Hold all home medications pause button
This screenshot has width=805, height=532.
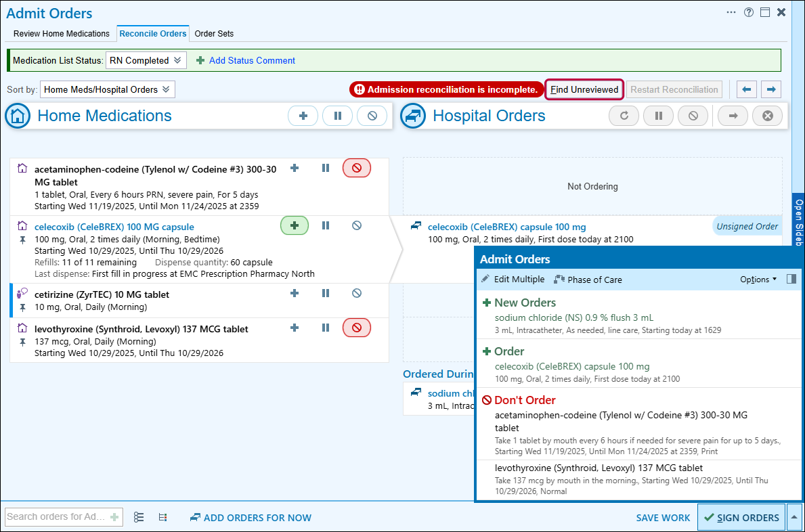[x=337, y=116]
